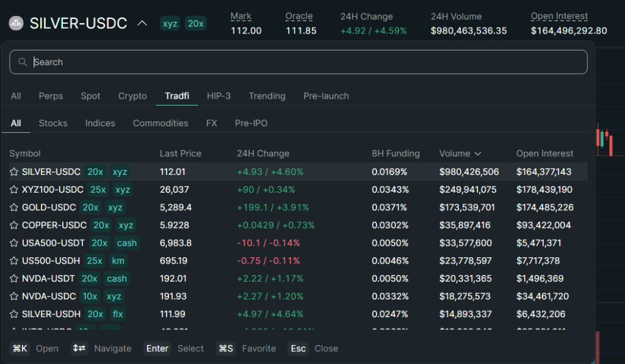The image size is (625, 364).
Task: Open the Volume column sort dropdown
Action: (479, 154)
